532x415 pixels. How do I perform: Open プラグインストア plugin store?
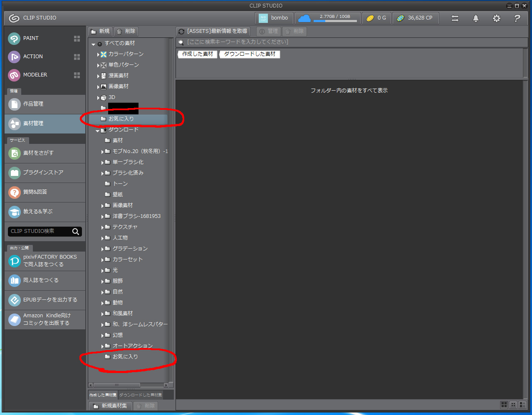coord(45,173)
